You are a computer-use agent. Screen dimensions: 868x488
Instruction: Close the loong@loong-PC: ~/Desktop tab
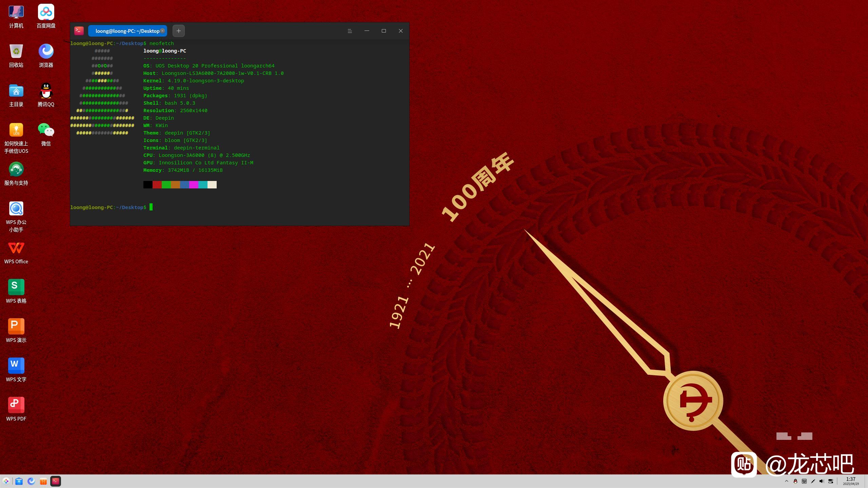162,31
